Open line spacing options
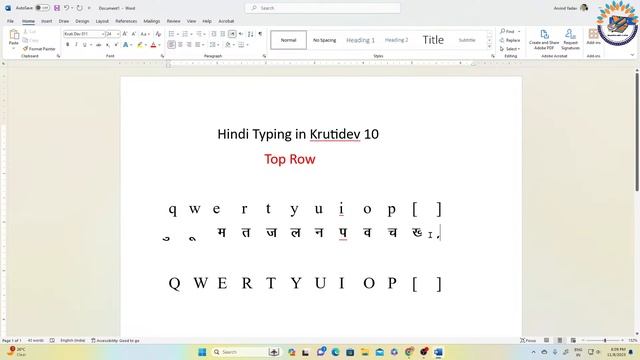Image resolution: width=640 pixels, height=360 pixels. pyautogui.click(x=213, y=44)
